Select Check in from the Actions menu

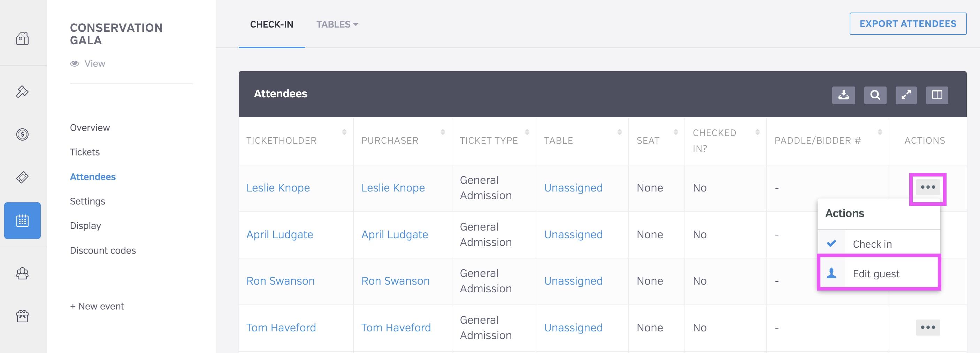[x=872, y=244]
